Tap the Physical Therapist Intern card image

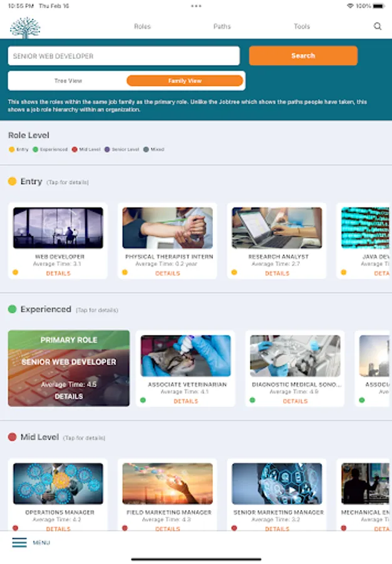167,227
